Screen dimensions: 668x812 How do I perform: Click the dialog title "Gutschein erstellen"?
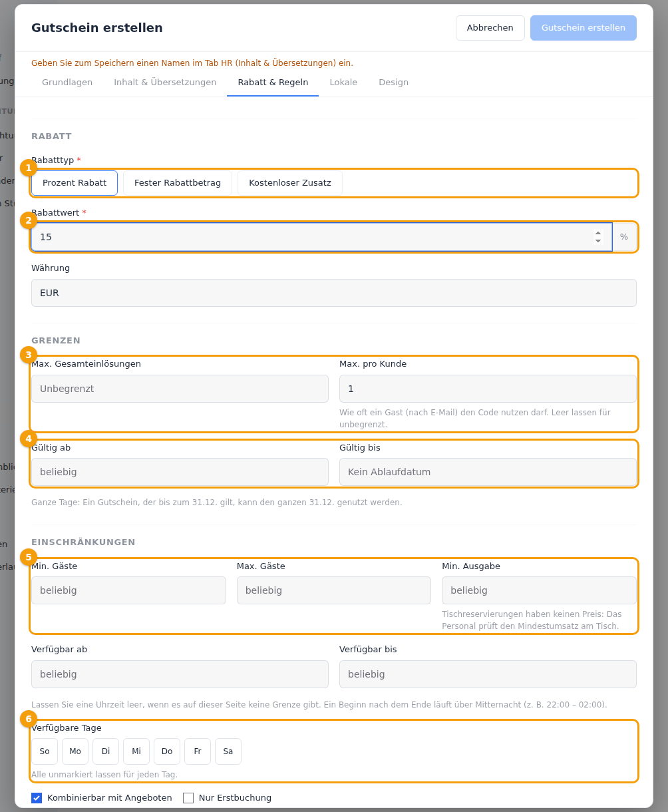tap(97, 28)
